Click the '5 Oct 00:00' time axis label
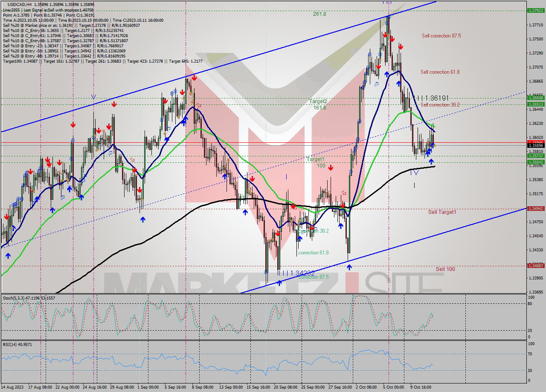Viewport: 546px width, 392px height. (393, 387)
